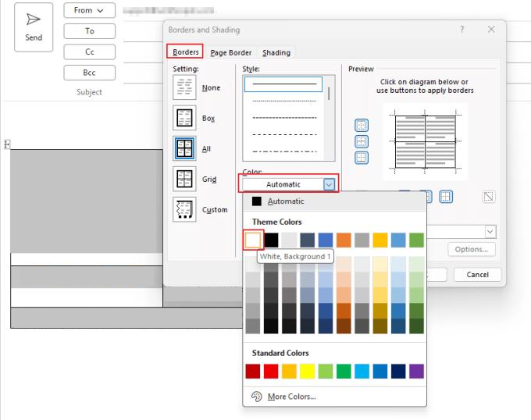Choose the solid line border style
The width and height of the screenshot is (531, 420).
pyautogui.click(x=283, y=84)
